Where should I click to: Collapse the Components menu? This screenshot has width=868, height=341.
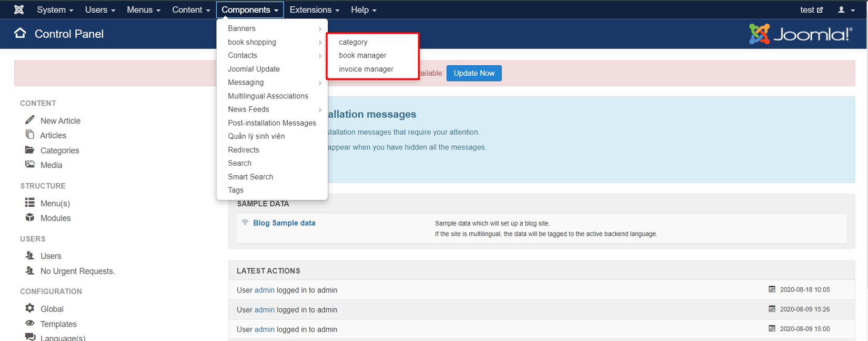(250, 9)
